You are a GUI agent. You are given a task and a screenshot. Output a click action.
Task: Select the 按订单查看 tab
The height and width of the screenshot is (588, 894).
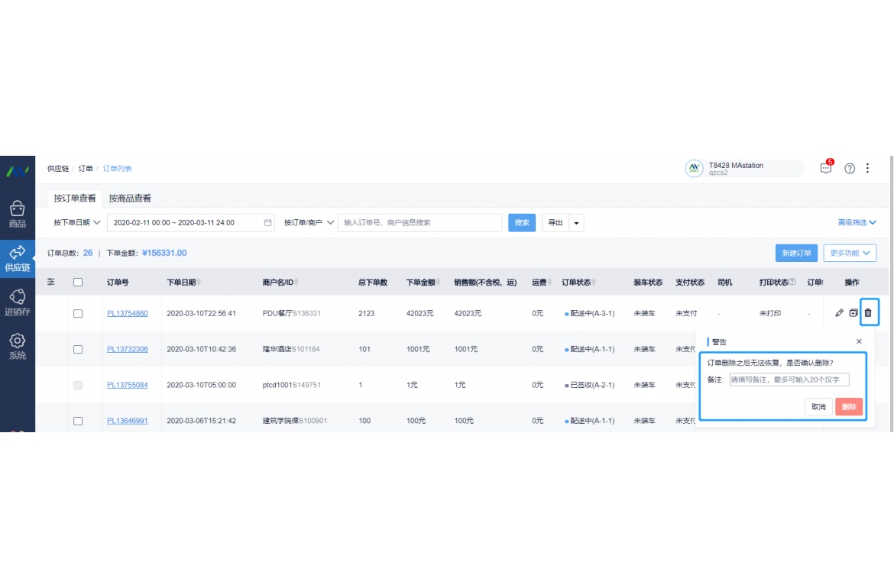tap(75, 199)
